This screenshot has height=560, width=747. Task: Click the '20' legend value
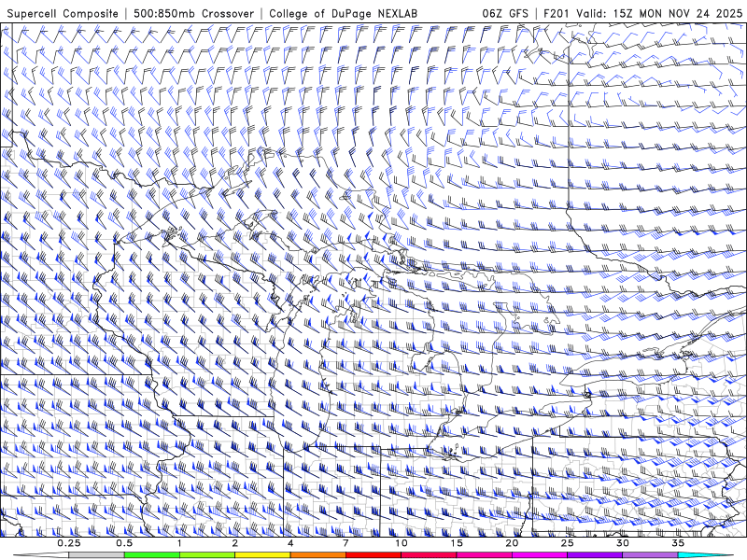click(512, 543)
